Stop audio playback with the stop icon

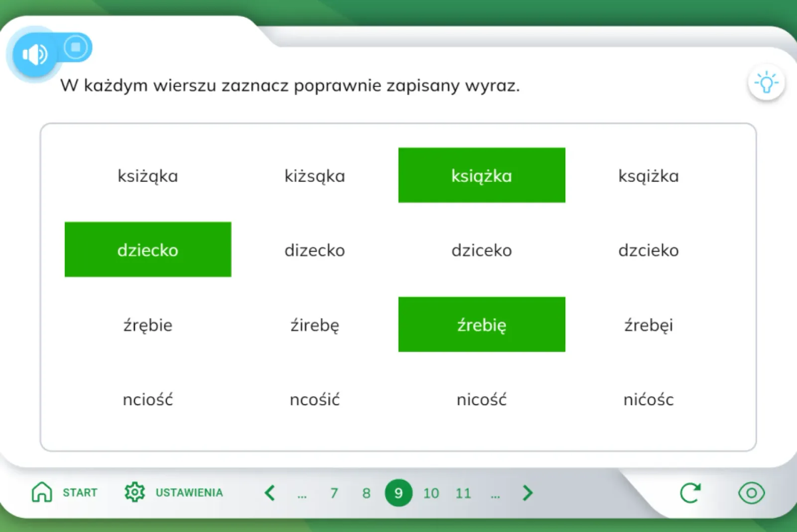click(x=76, y=47)
